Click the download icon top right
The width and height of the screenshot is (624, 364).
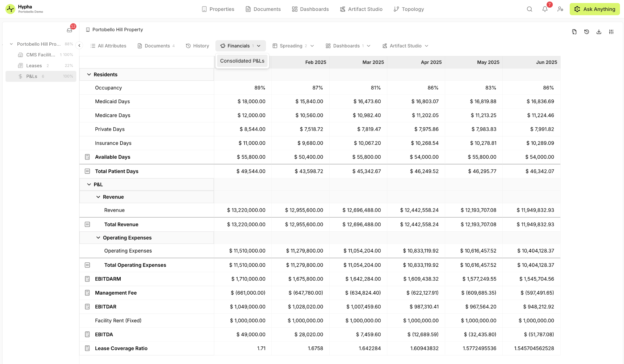(599, 32)
